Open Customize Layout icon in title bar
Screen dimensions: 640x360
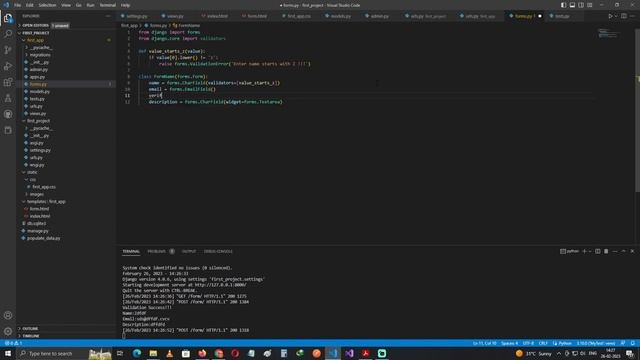point(590,5)
